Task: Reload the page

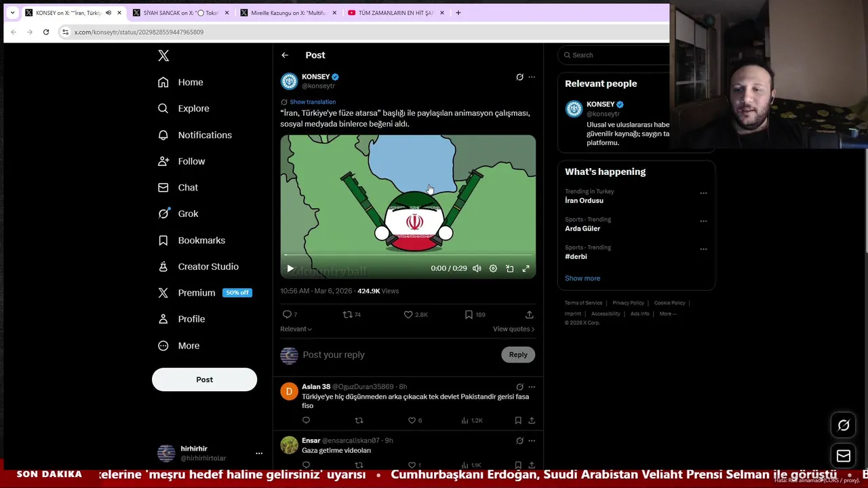Action: [46, 32]
